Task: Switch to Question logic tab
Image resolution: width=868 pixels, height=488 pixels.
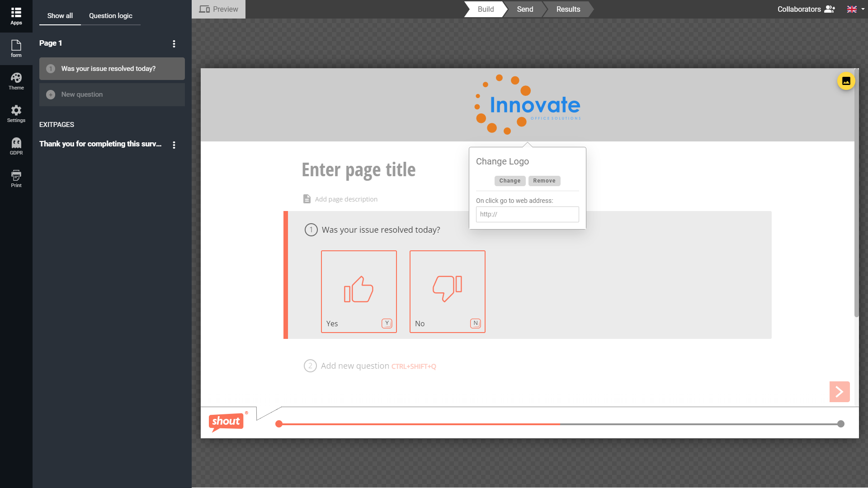Action: pos(111,16)
